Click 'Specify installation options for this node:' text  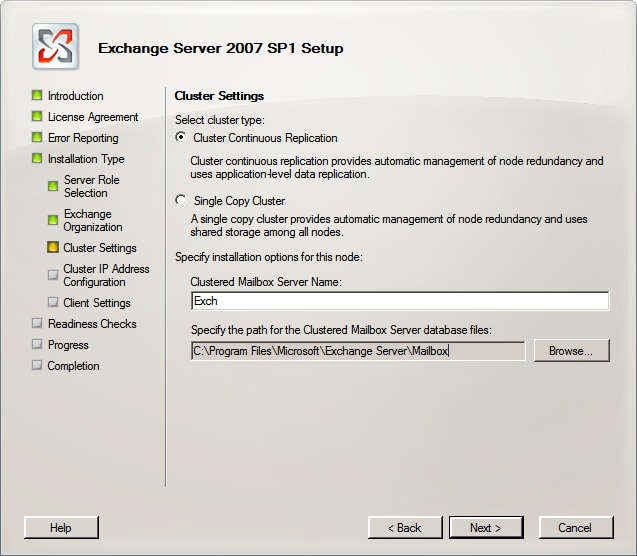click(x=269, y=257)
